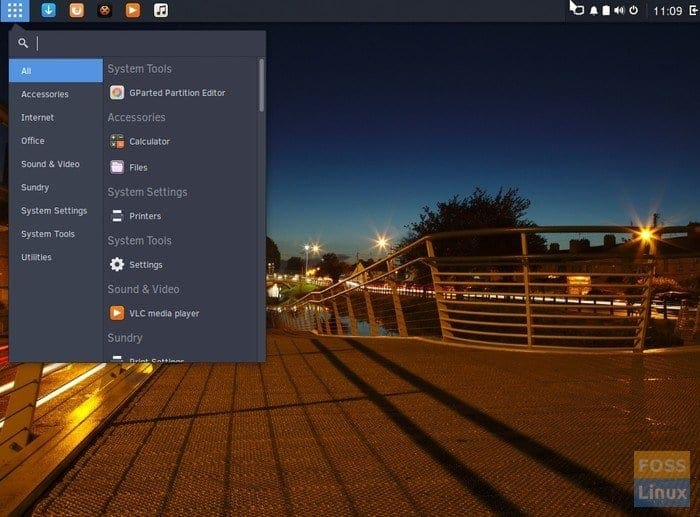Launch the dark film-reel icon in panel
This screenshot has width=700, height=517.
pos(104,10)
